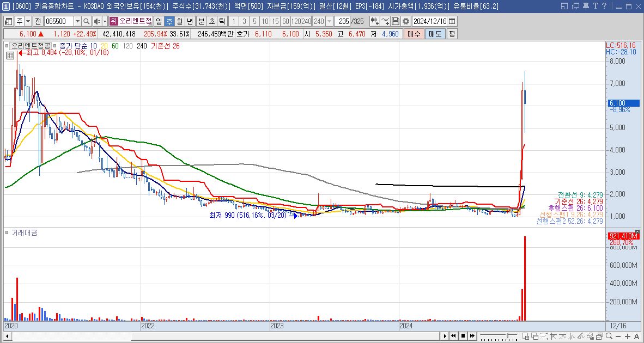Click the 평 button beside 매도
644x343 pixels.
point(452,34)
